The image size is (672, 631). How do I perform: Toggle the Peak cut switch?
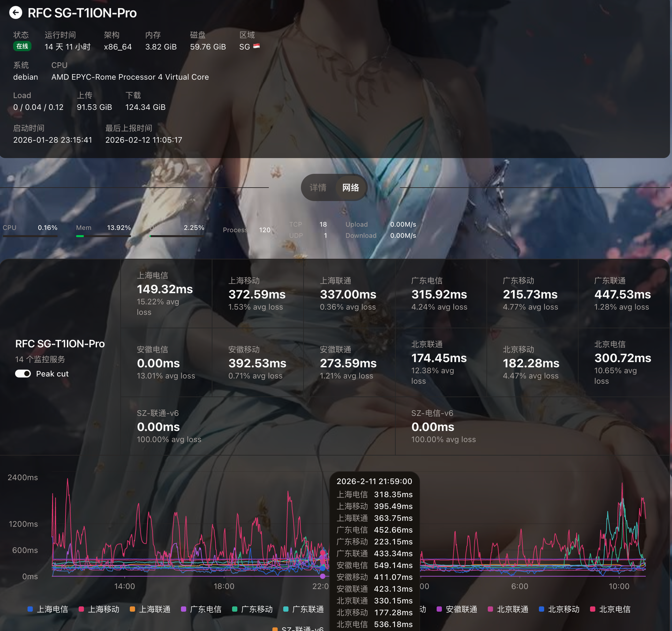pyautogui.click(x=23, y=374)
